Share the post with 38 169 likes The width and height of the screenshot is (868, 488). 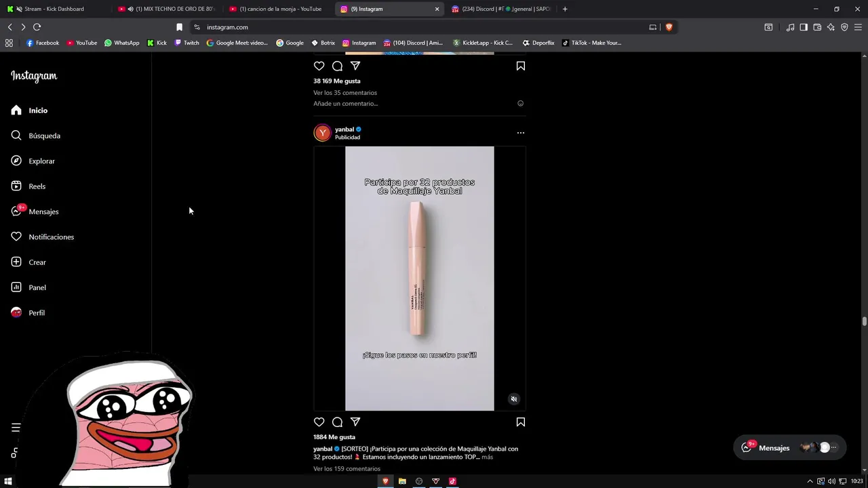(355, 66)
